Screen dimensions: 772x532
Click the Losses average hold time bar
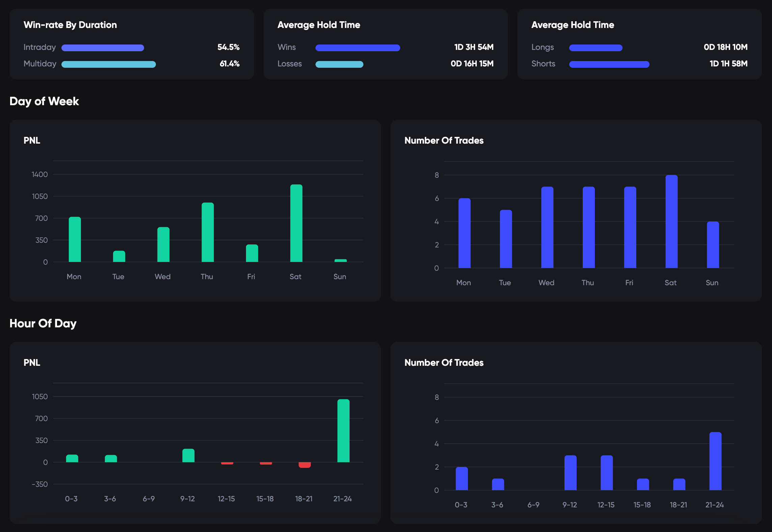point(339,64)
